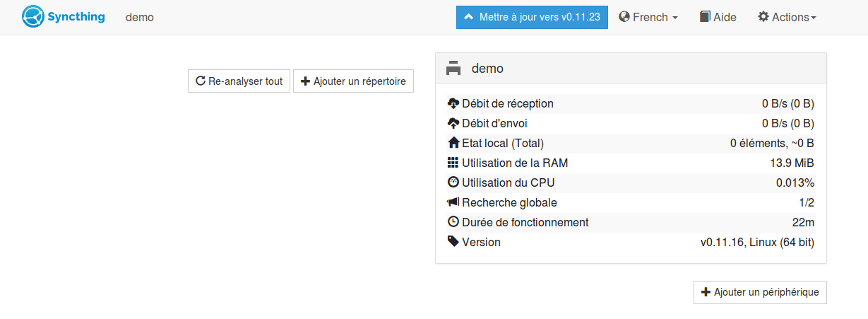Click Ajouter un périphérique button
Viewport: 868px width, 319px height.
pos(760,292)
